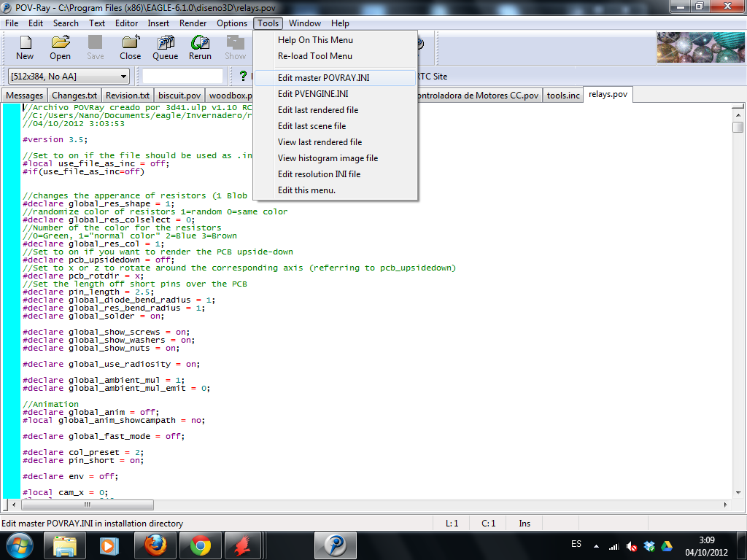The height and width of the screenshot is (560, 747).
Task: Click the Ins status bar indicator
Action: click(x=525, y=524)
